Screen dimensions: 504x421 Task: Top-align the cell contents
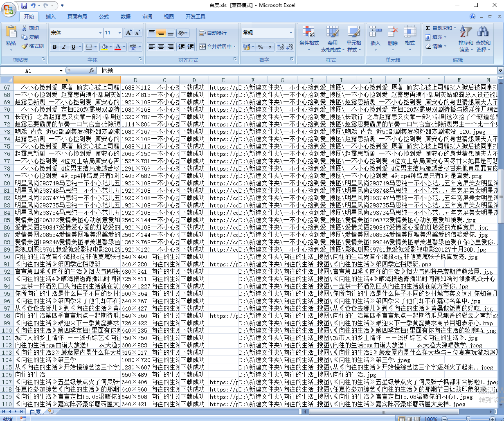coord(151,33)
